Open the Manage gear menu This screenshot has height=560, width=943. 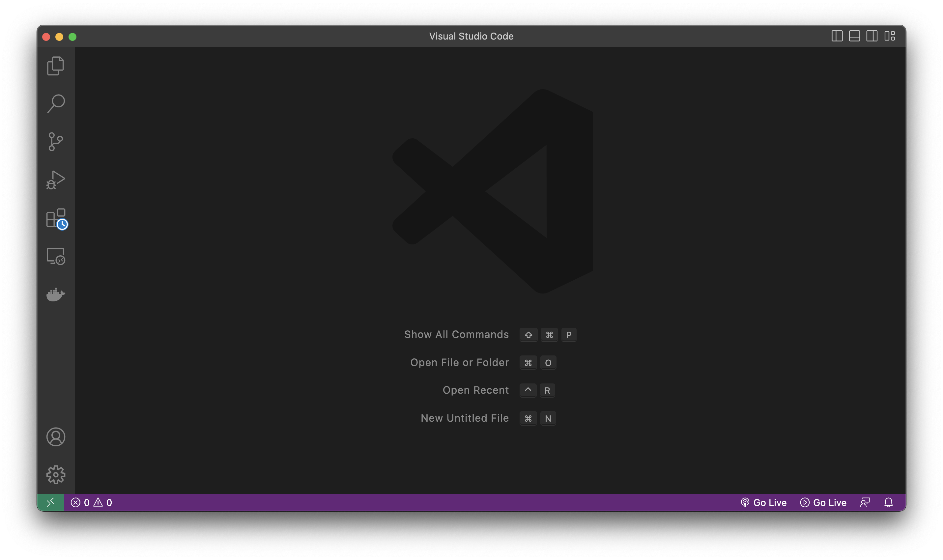click(55, 475)
